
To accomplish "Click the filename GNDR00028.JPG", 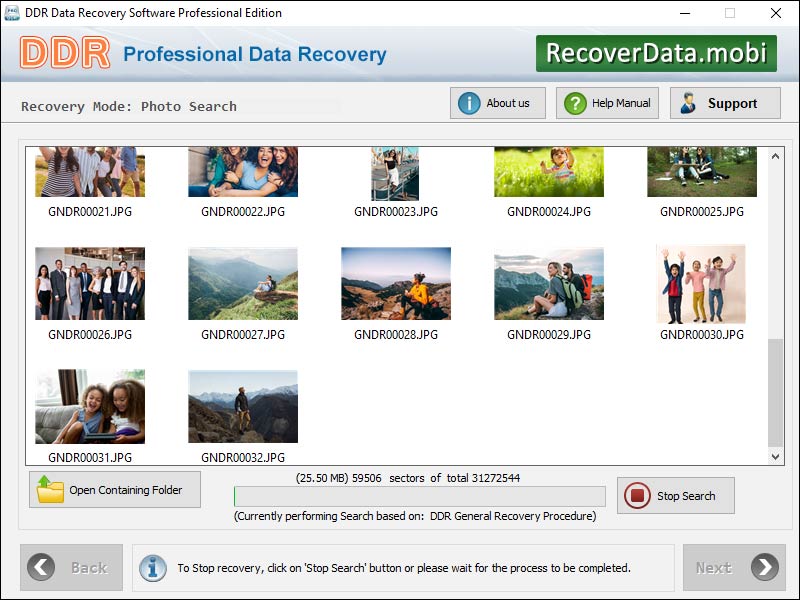I will pyautogui.click(x=396, y=335).
